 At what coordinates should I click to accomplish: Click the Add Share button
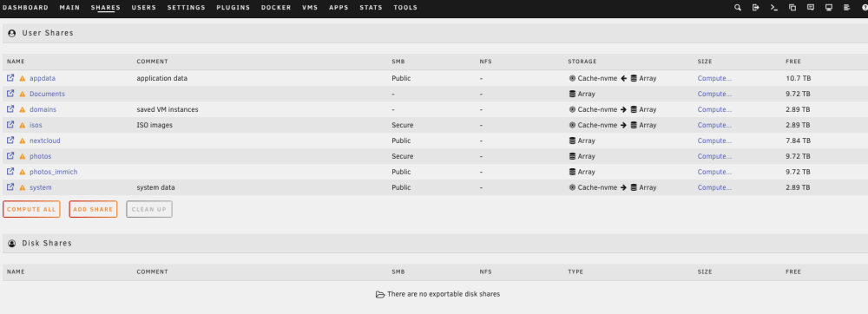(93, 209)
